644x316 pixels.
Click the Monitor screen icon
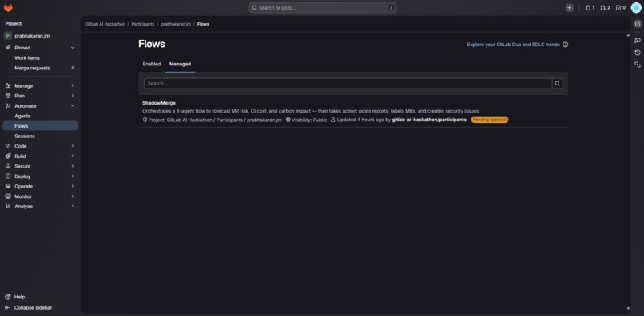8,196
